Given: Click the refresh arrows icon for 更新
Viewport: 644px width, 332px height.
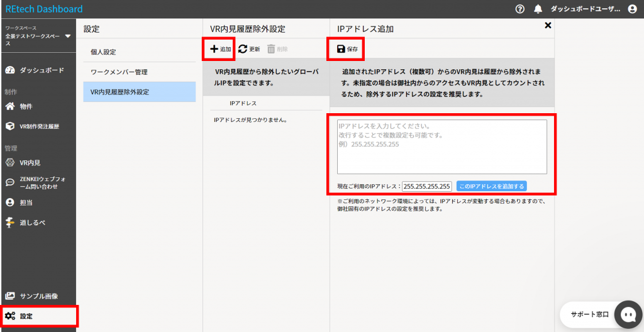Looking at the screenshot, I should 243,49.
